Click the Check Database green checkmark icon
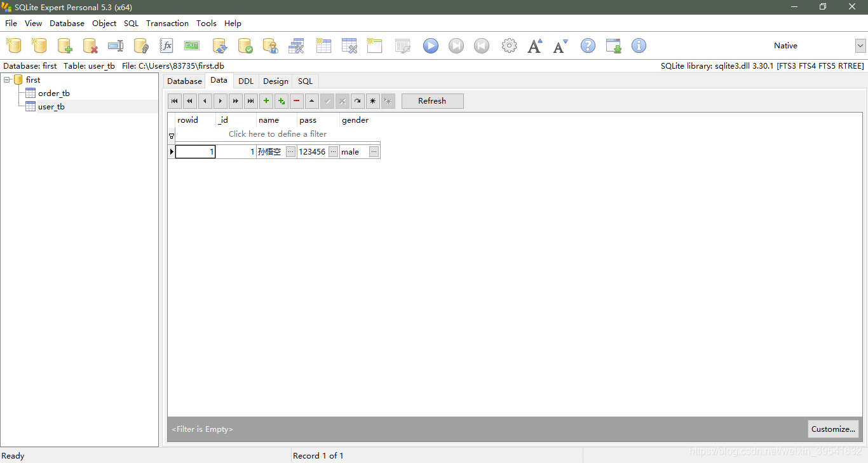 tap(245, 46)
